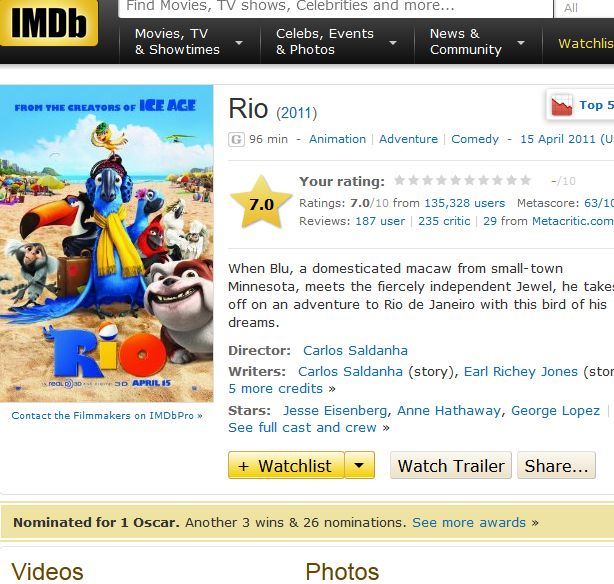Rate the movie with the fifth star
Viewport: 614px width, 584px height.
click(x=455, y=181)
